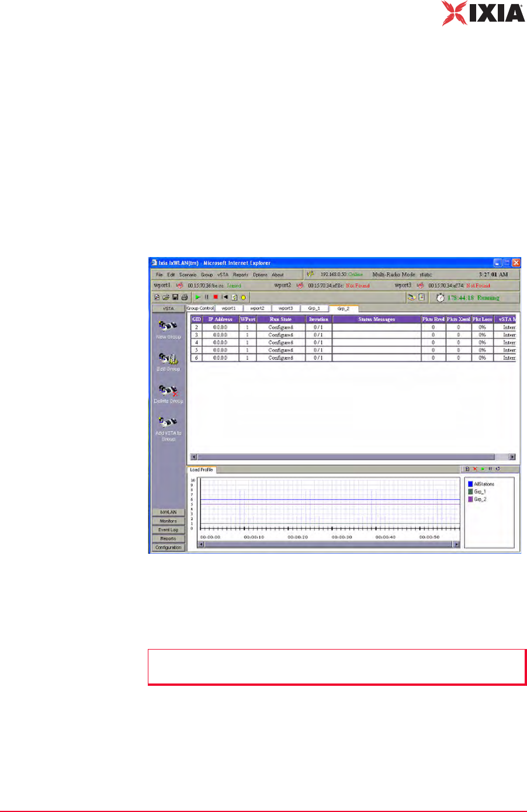Click the red X Load Profile icon
This screenshot has width=527, height=812.
click(475, 469)
